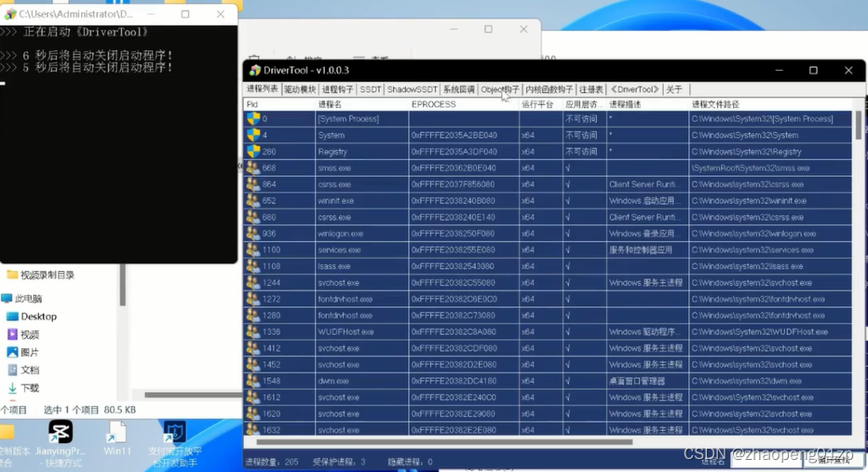This screenshot has width=868, height=472.
Task: Open the 注册表 tab
Action: point(591,89)
